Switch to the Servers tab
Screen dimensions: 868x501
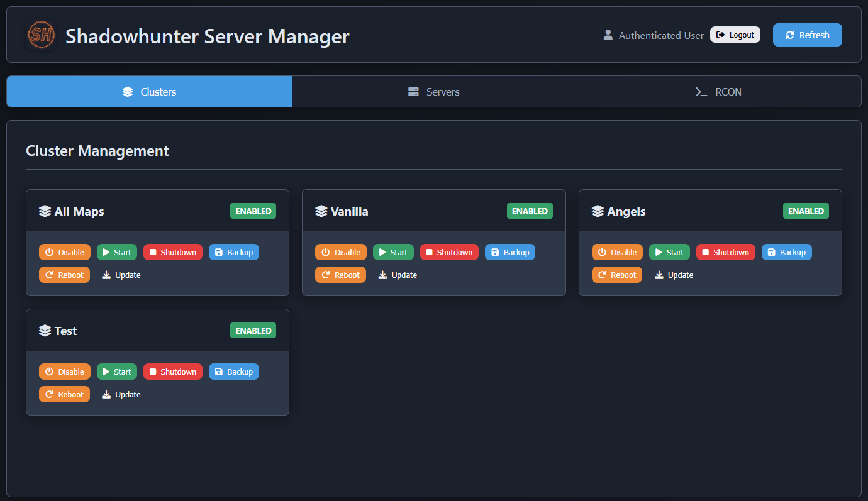click(x=434, y=91)
